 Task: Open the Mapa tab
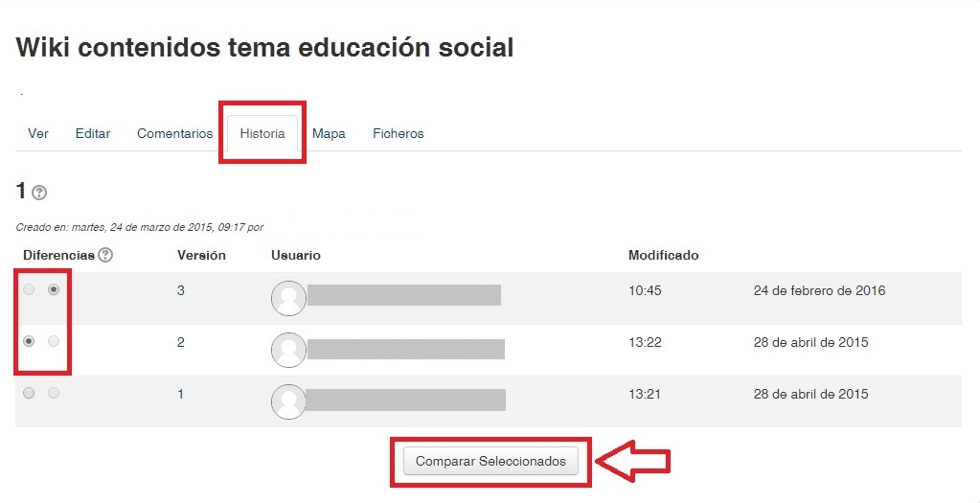tap(329, 133)
